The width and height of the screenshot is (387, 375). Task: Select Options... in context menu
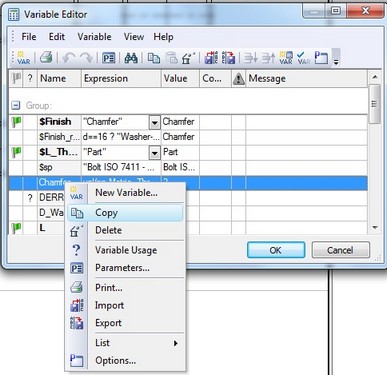(x=125, y=360)
